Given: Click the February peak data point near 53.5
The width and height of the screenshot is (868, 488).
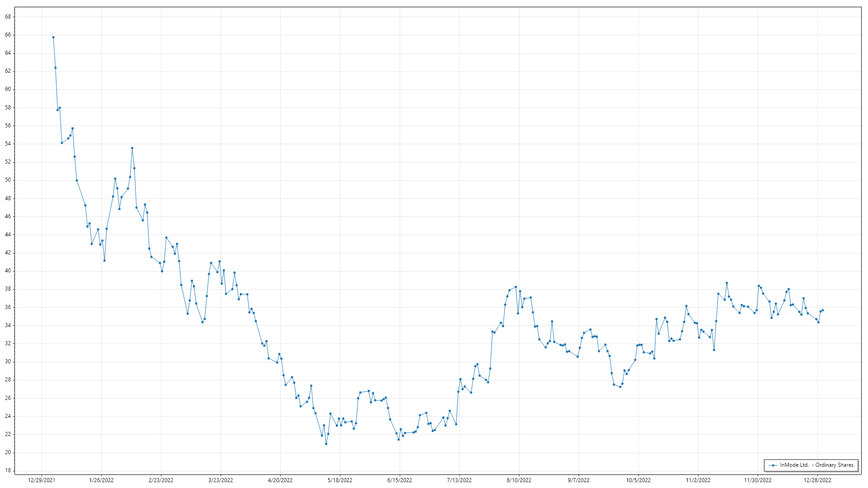Looking at the screenshot, I should pyautogui.click(x=132, y=148).
